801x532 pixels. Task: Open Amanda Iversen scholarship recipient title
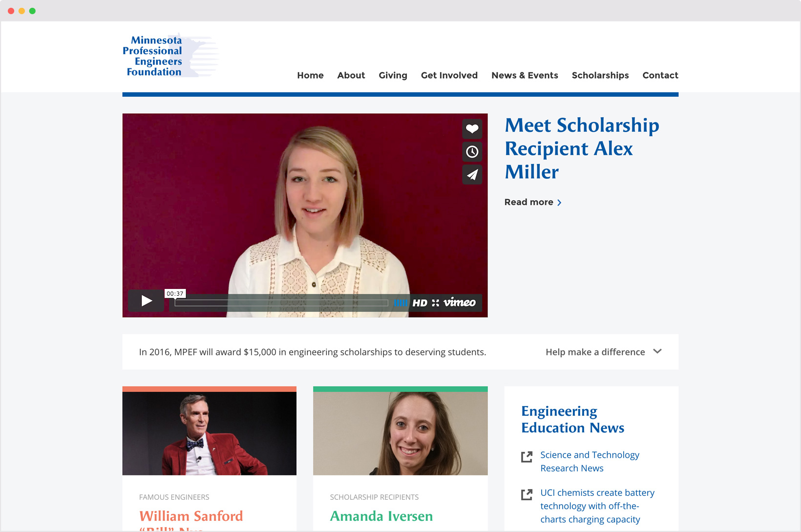tap(381, 516)
